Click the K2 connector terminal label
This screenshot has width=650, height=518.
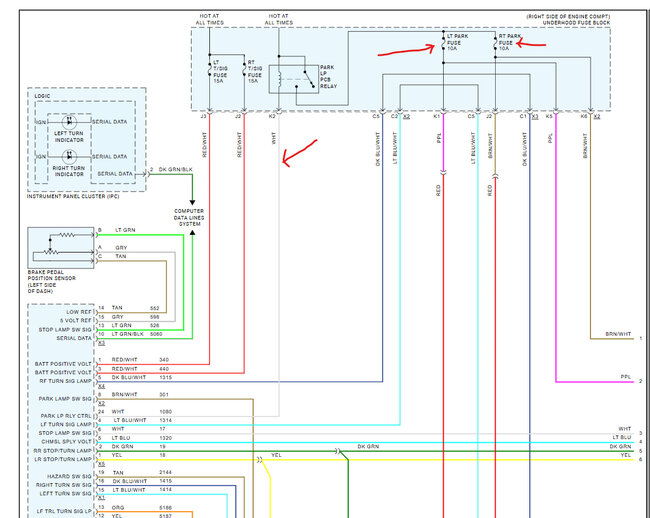[272, 116]
